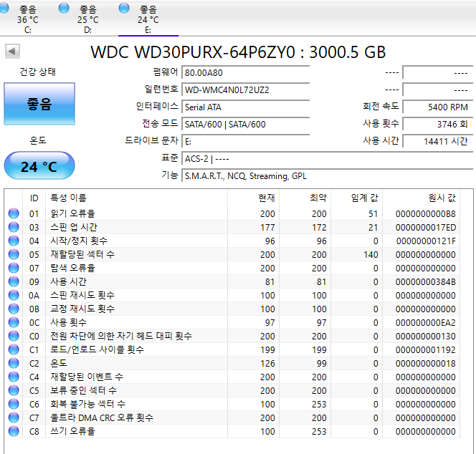Image resolution: width=476 pixels, height=454 pixels.
Task: Click the status icon for attribute C8
Action: tap(14, 431)
